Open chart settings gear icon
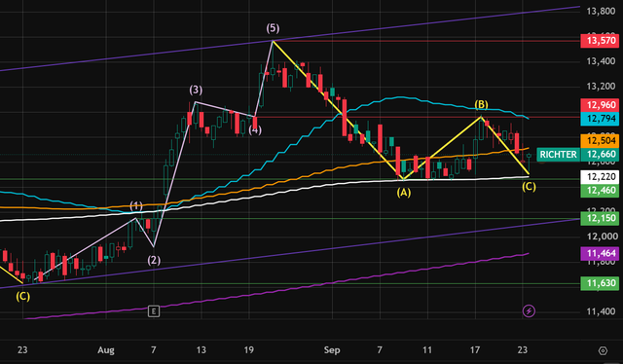 (603, 350)
